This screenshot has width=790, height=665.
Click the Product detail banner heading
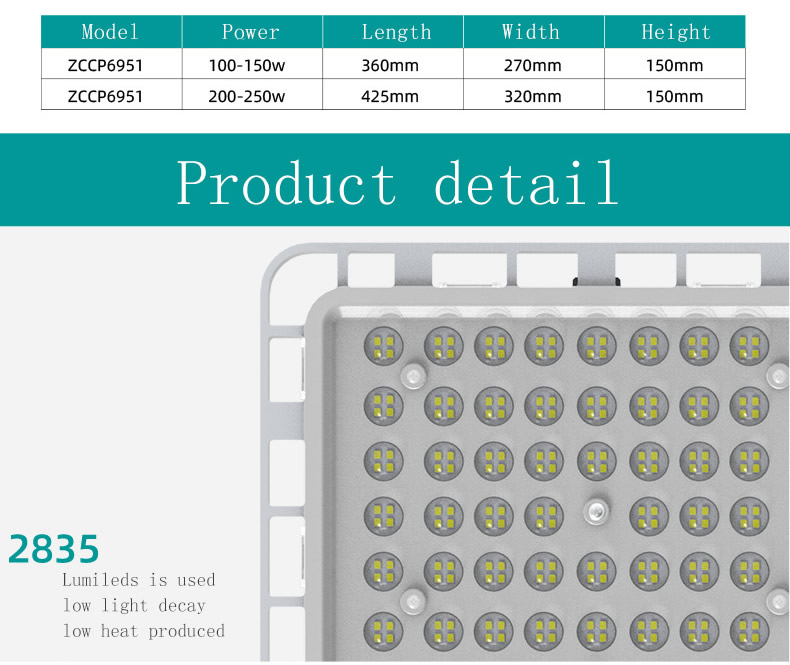(398, 182)
